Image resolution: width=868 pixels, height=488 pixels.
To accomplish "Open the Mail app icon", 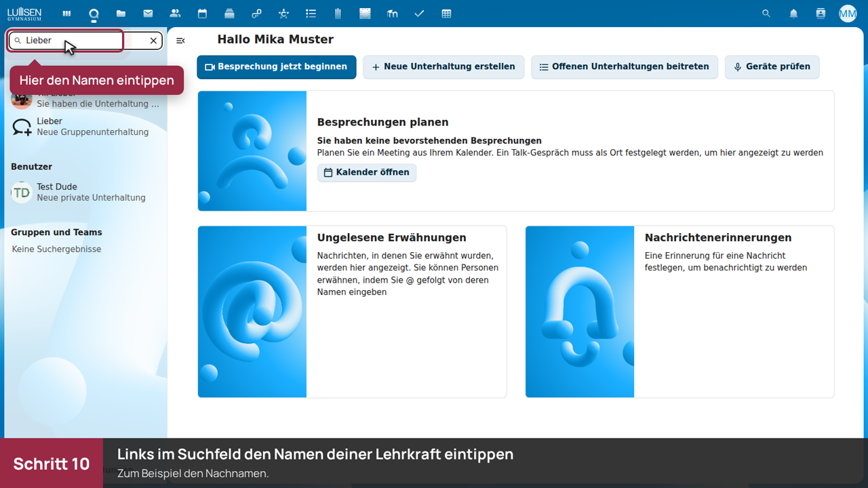I will (x=148, y=14).
